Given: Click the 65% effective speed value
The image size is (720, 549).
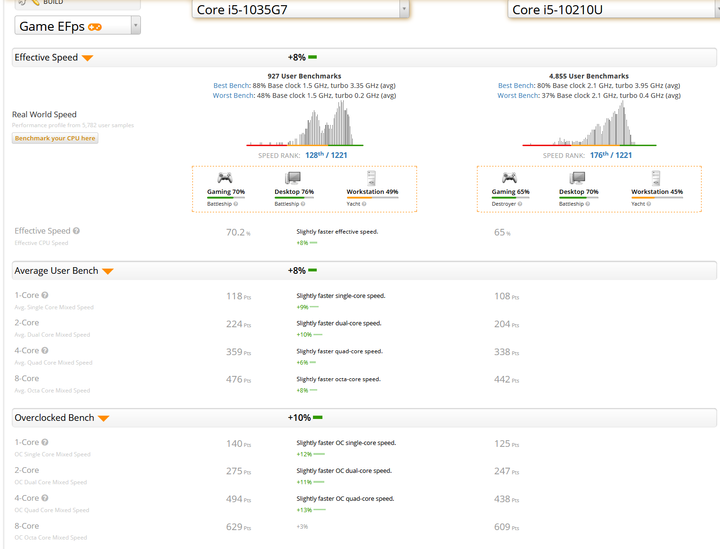Looking at the screenshot, I should pyautogui.click(x=502, y=232).
